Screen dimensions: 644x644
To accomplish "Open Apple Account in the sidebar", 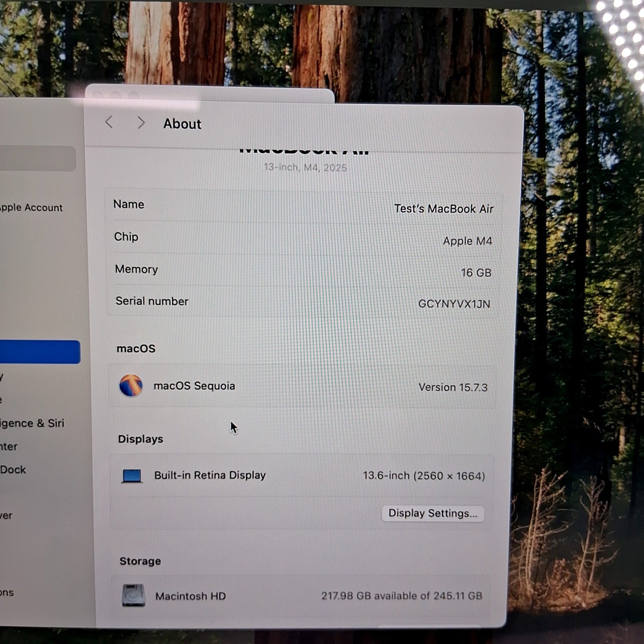I will tap(31, 208).
